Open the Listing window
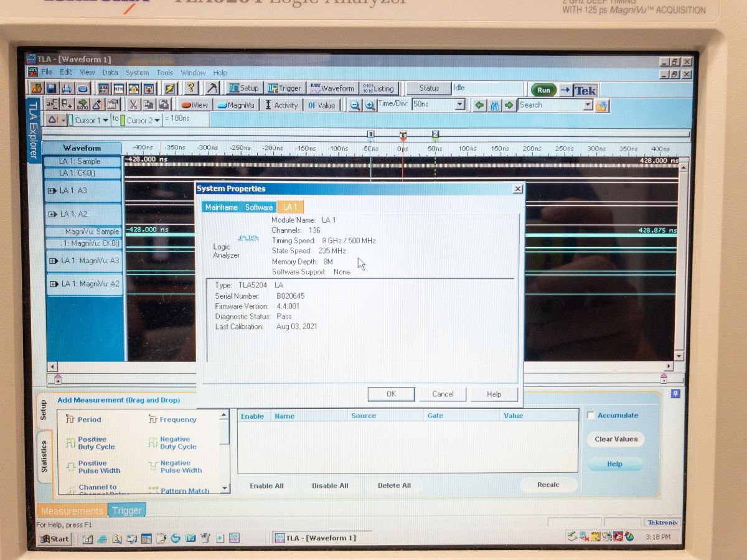 coord(378,88)
